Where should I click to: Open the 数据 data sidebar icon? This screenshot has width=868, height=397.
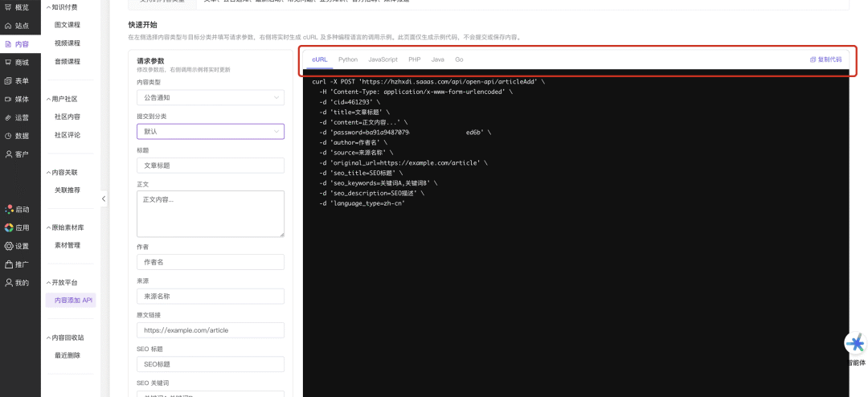coord(8,136)
